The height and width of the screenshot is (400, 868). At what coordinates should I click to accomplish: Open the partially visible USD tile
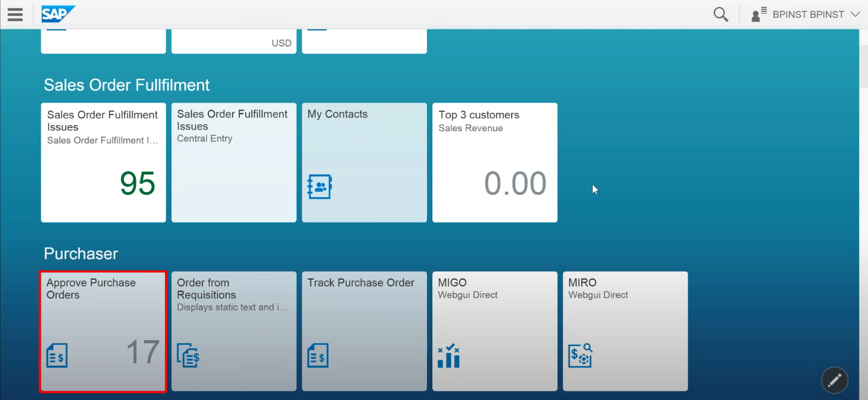coord(234,42)
